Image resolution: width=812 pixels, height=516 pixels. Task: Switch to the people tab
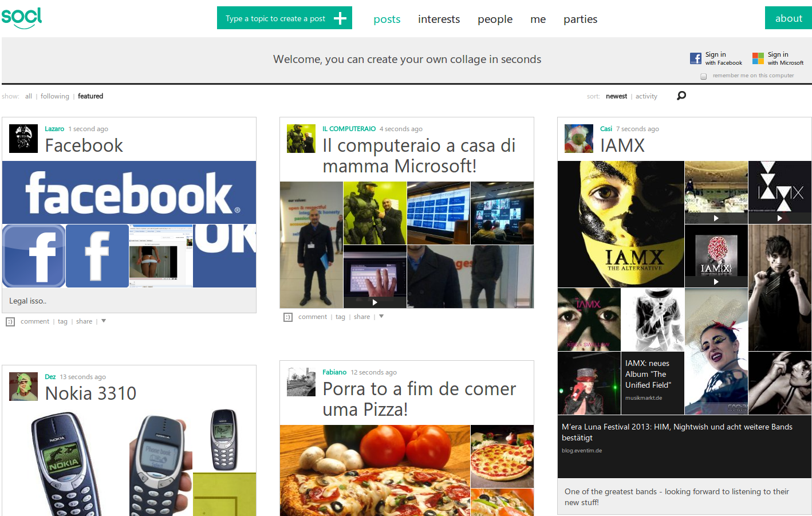[495, 19]
